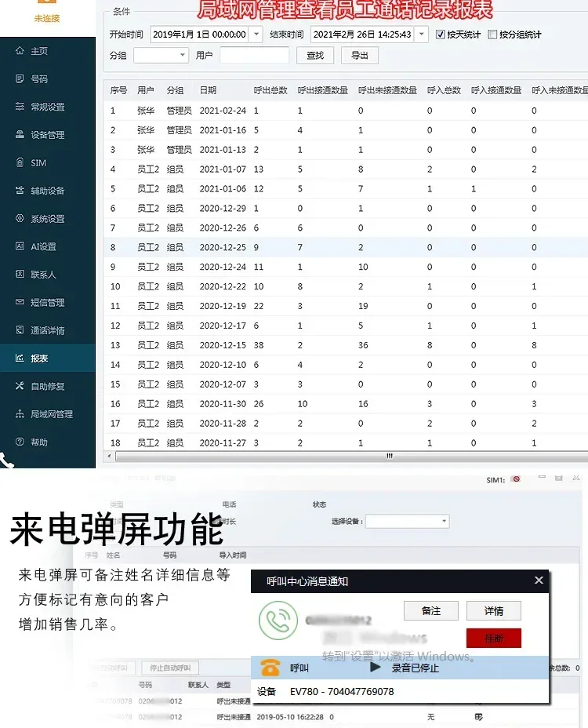Click the 用户 text input field
The width and height of the screenshot is (588, 728).
(x=254, y=55)
